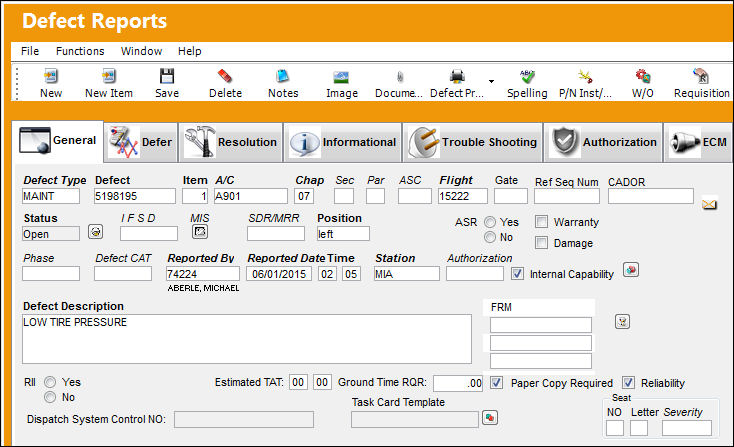Click the icon beside Internal Capability
734x447 pixels.
(x=631, y=270)
